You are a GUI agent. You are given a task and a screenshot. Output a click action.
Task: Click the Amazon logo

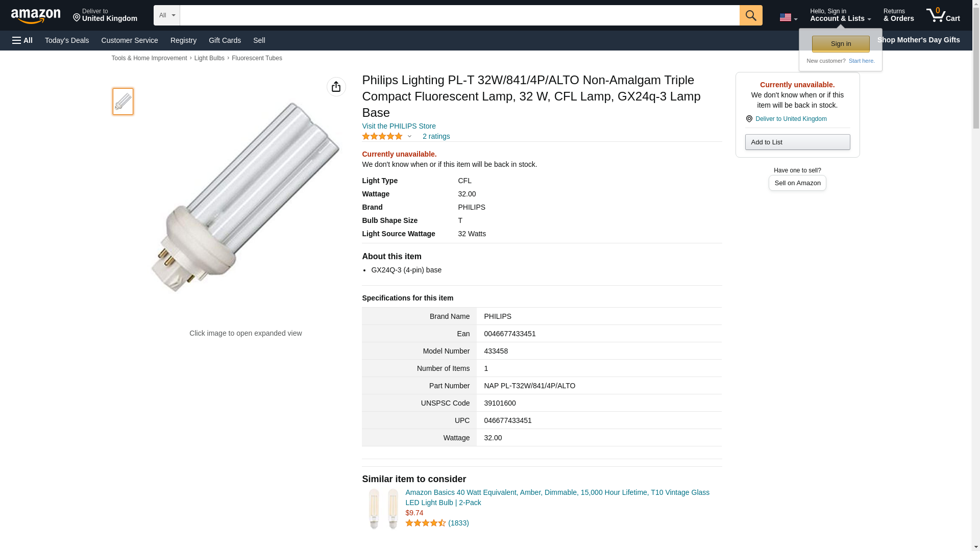36,16
